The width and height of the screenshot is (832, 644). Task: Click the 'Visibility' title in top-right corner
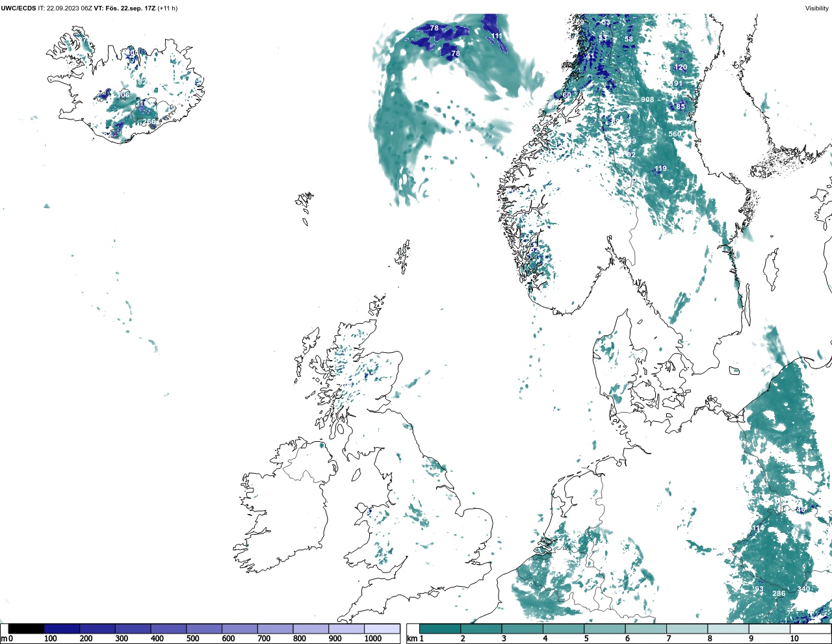tap(817, 8)
